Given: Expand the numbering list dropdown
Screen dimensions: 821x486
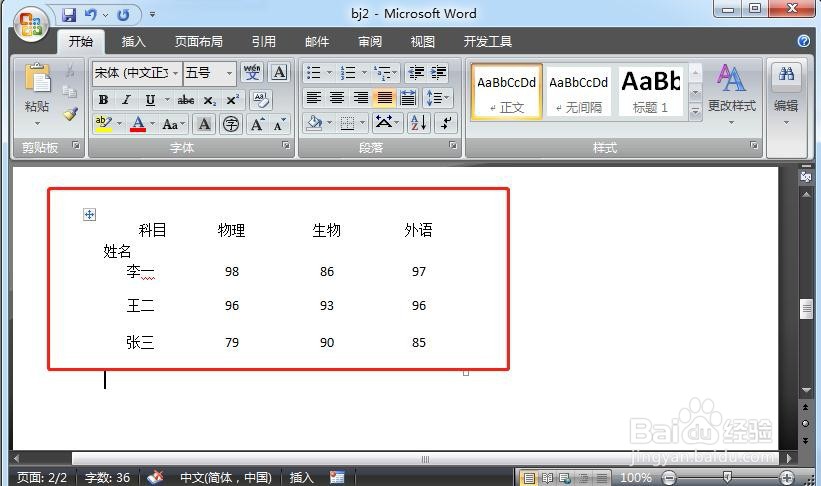Looking at the screenshot, I should point(364,72).
